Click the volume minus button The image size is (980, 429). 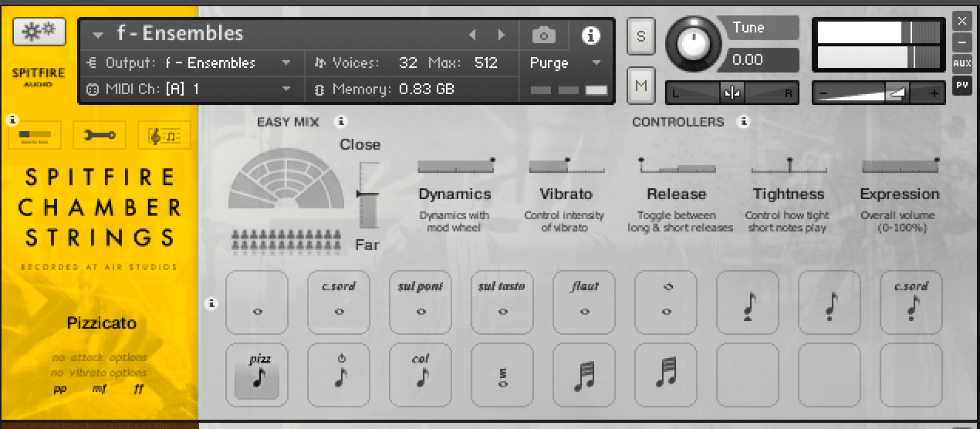coord(823,93)
